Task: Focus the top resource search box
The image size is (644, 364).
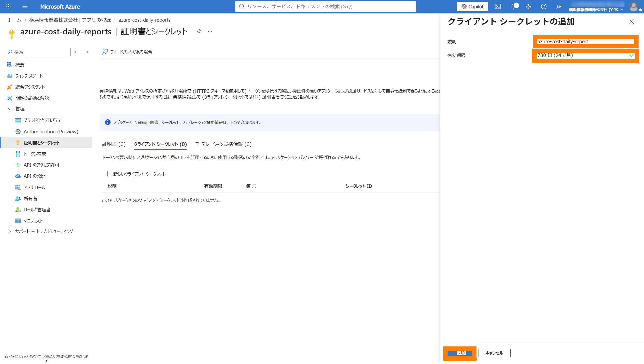Action: point(325,6)
